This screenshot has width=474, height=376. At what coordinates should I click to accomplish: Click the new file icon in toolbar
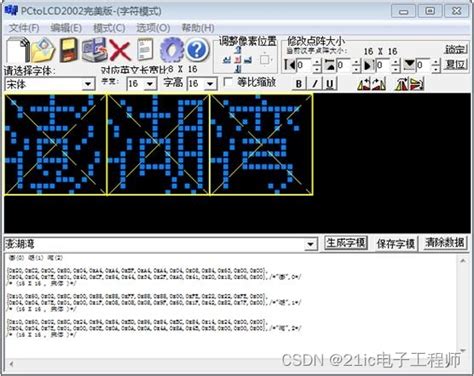point(17,50)
